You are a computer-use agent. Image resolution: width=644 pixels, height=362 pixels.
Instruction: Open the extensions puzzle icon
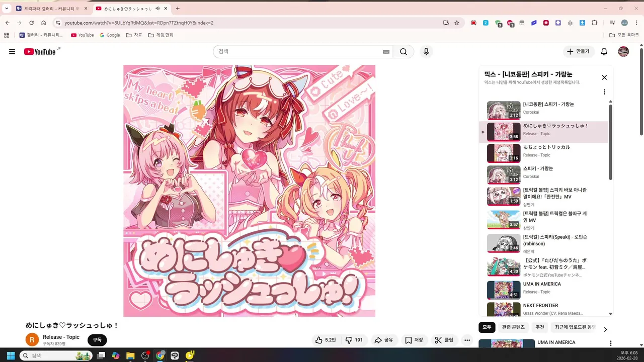click(x=594, y=23)
